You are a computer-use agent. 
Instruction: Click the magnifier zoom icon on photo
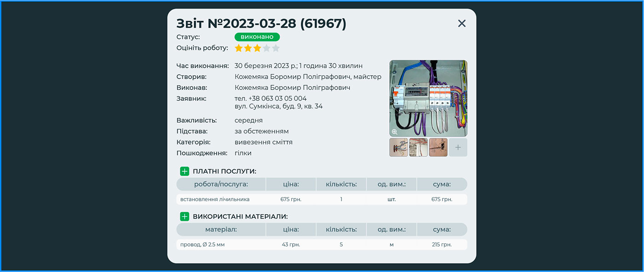click(395, 132)
